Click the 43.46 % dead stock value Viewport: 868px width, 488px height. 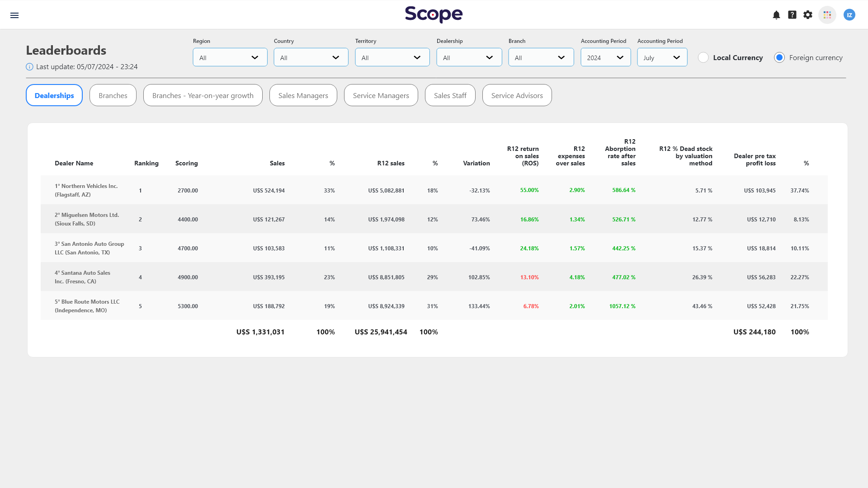click(702, 306)
